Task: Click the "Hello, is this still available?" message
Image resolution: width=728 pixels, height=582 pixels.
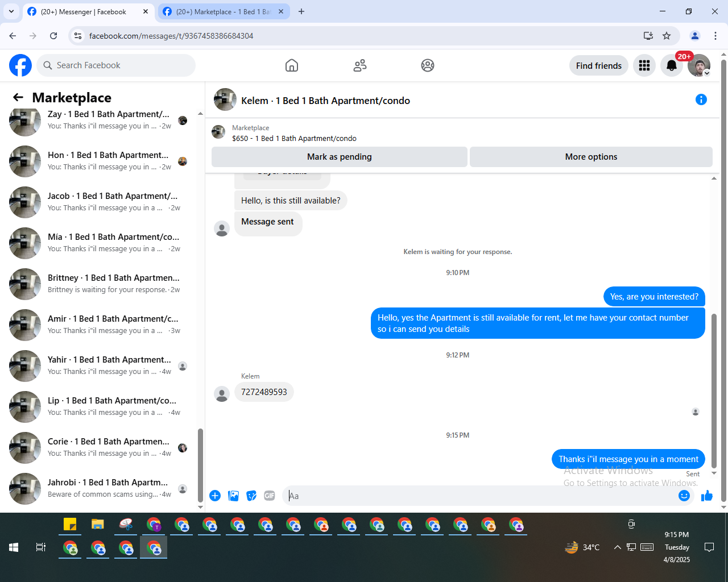Action: click(x=291, y=201)
